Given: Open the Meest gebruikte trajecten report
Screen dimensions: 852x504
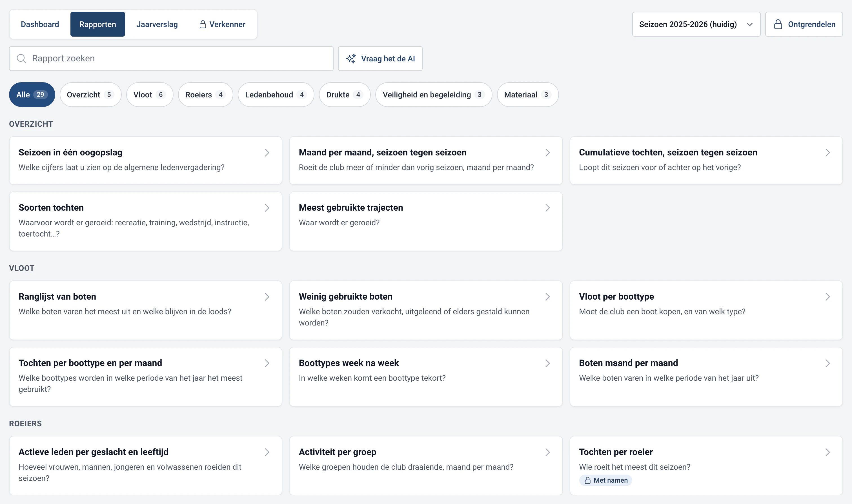Looking at the screenshot, I should (425, 221).
